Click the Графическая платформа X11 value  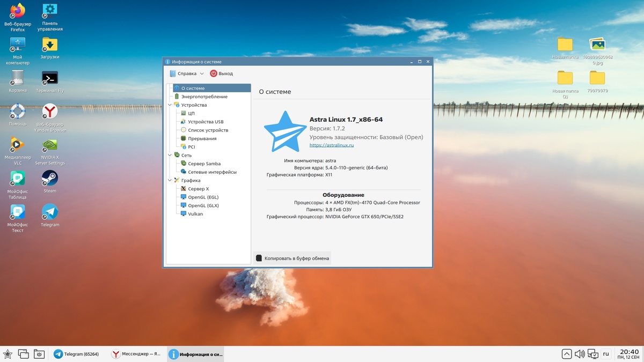tap(329, 175)
